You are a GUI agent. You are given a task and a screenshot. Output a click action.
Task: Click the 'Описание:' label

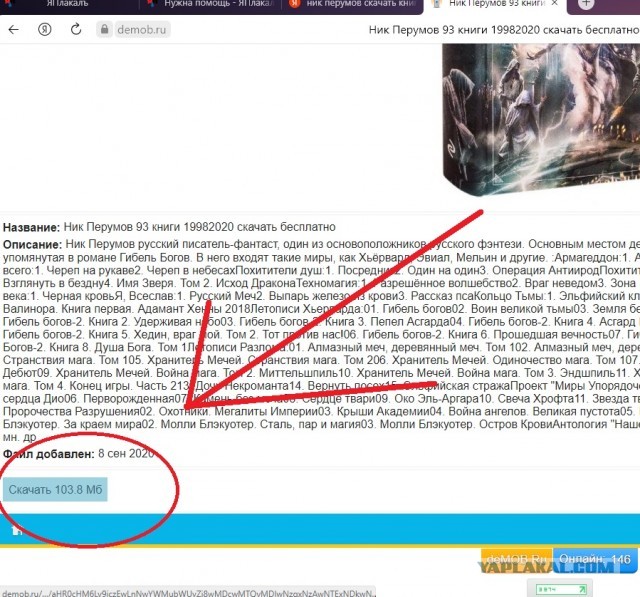coord(32,244)
